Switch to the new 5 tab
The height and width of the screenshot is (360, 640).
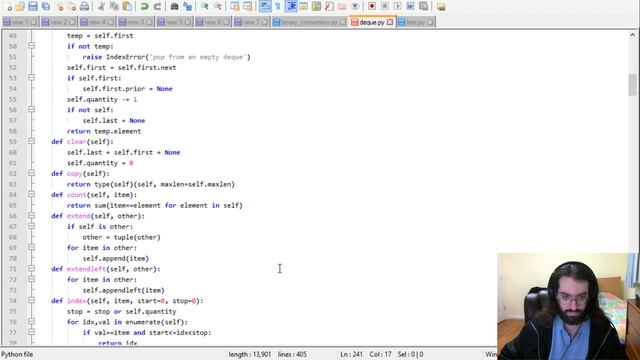pyautogui.click(x=174, y=22)
